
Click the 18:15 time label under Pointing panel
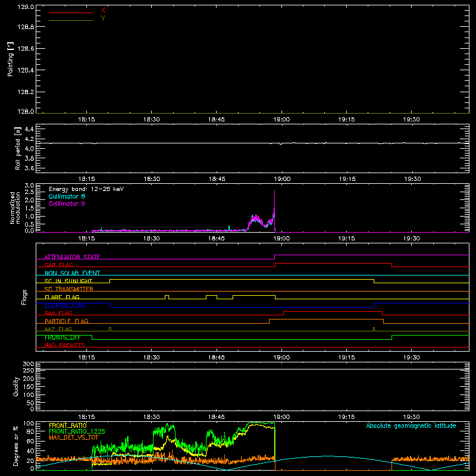(86, 120)
